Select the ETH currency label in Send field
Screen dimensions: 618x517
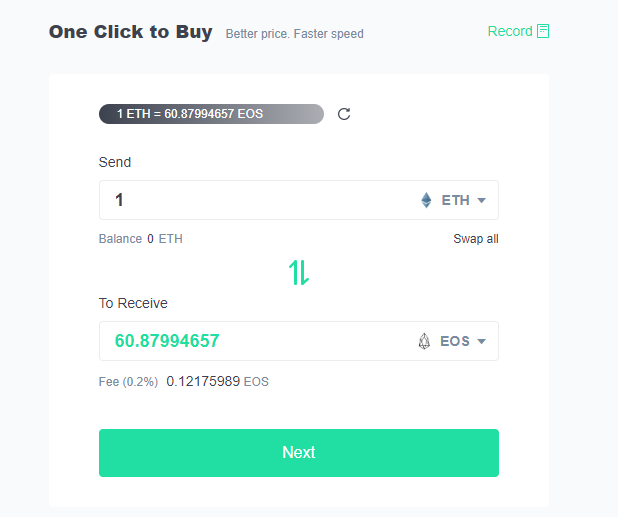tap(455, 200)
